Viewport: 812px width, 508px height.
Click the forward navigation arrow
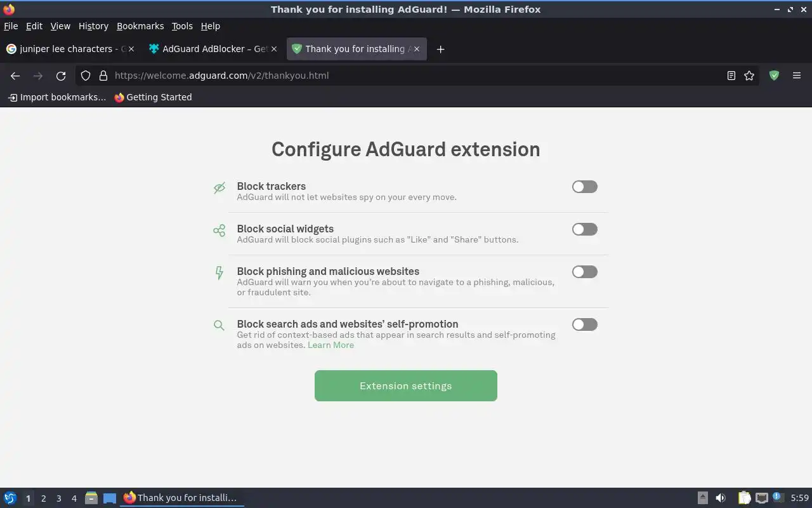[38, 76]
